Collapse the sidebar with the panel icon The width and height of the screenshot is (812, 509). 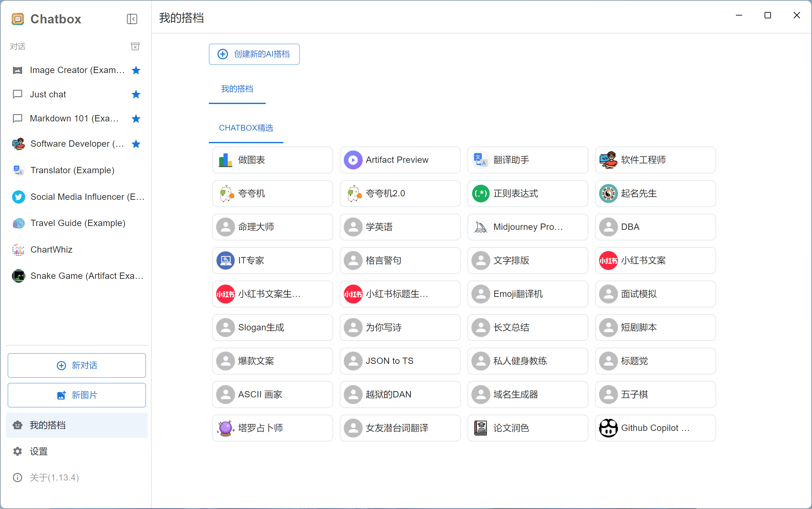[x=132, y=19]
